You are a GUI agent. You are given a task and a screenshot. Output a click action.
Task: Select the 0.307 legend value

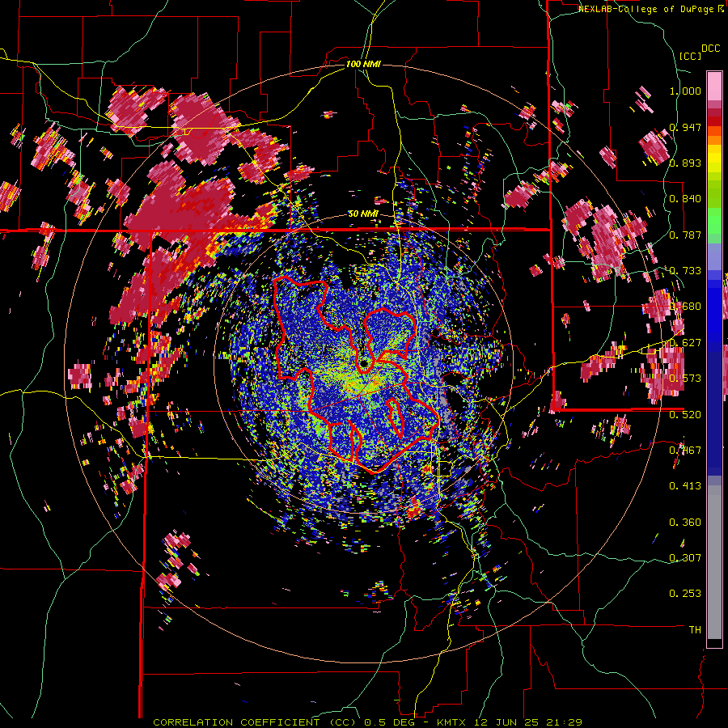click(x=685, y=558)
